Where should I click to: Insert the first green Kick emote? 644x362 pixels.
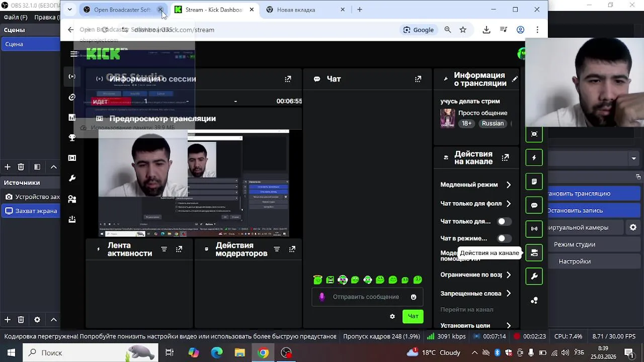(x=317, y=280)
